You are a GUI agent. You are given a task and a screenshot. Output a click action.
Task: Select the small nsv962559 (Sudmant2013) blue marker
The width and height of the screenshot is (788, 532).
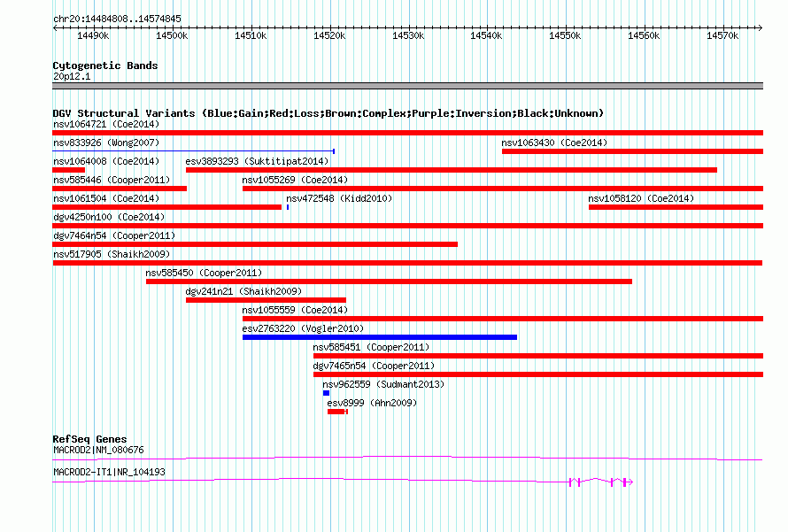point(326,393)
